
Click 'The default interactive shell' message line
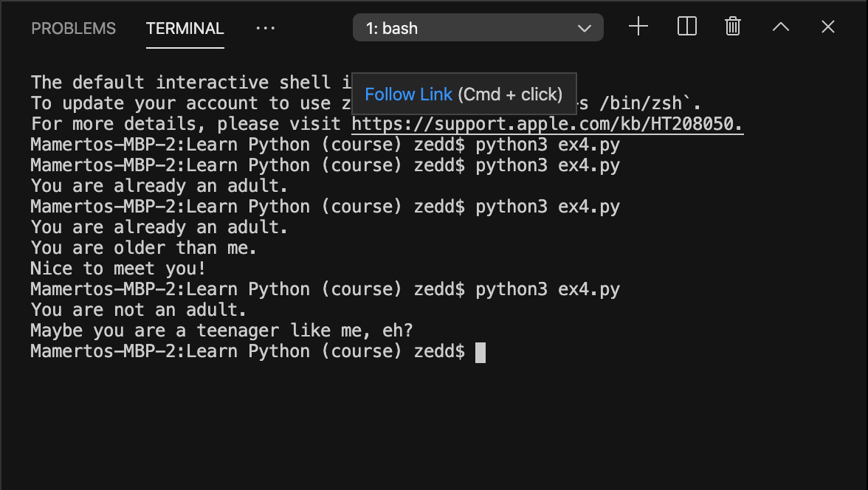tap(185, 83)
